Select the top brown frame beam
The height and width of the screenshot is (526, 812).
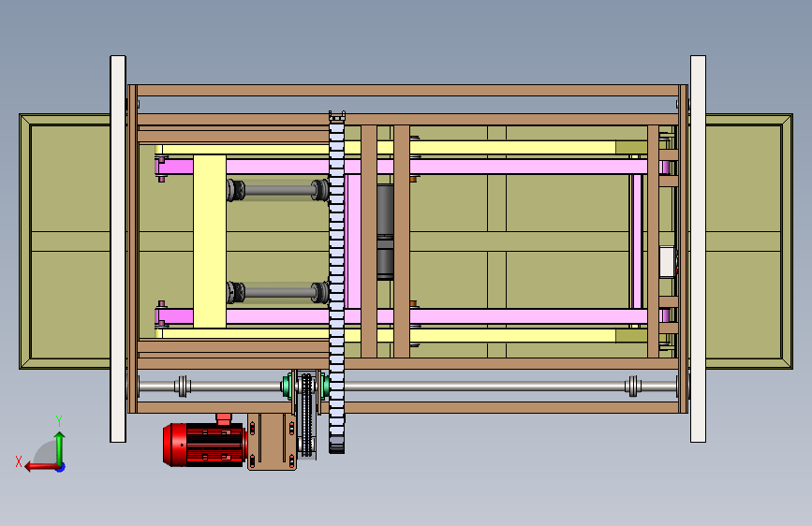point(408,91)
